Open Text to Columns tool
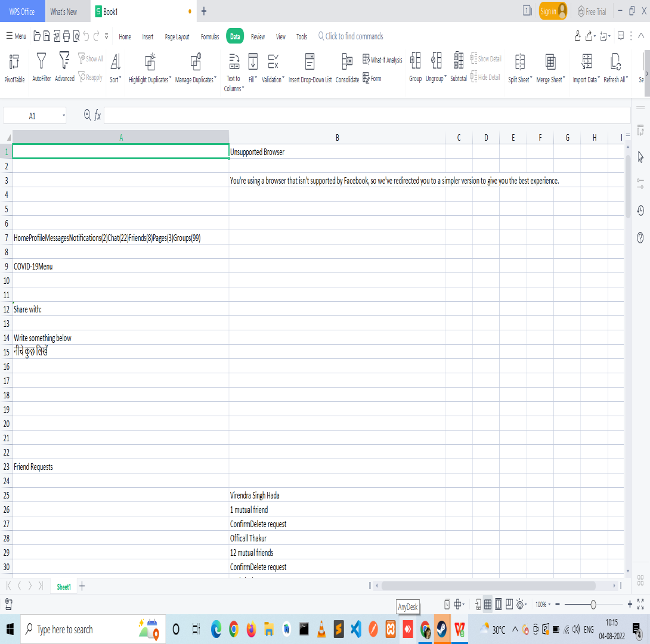Image resolution: width=650 pixels, height=644 pixels. pos(234,72)
